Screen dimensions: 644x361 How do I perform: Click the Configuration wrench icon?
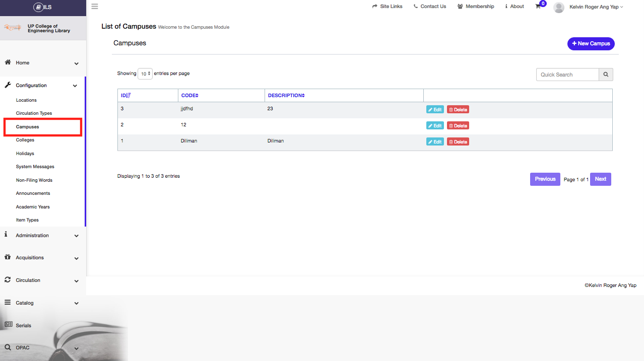click(8, 85)
